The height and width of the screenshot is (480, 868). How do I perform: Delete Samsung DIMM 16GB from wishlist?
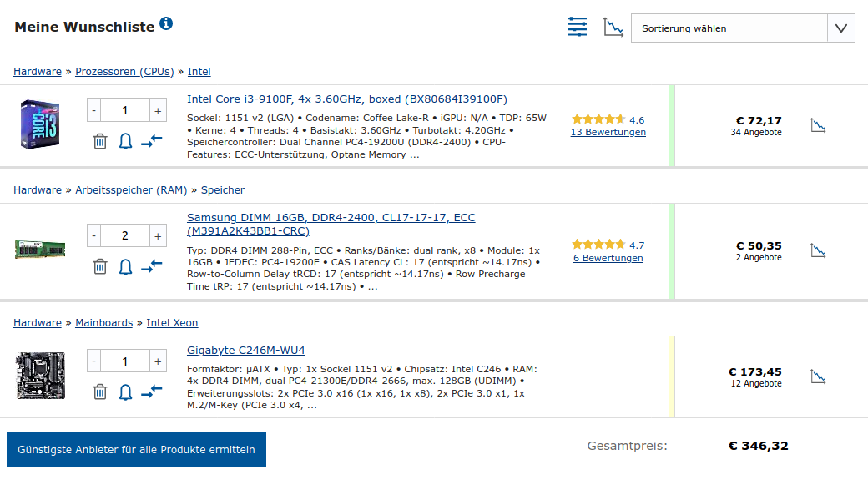(99, 267)
